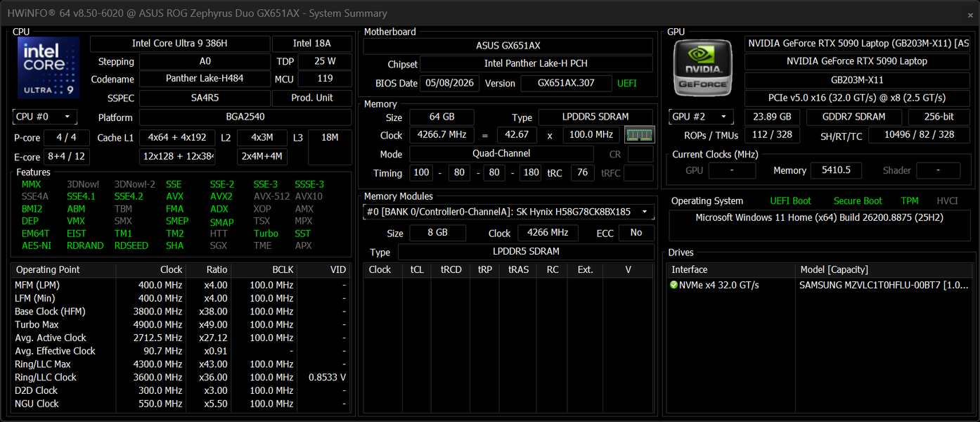Click the Intel Core Ultra 9 logo
Viewport: 980px width, 422px height.
48,68
